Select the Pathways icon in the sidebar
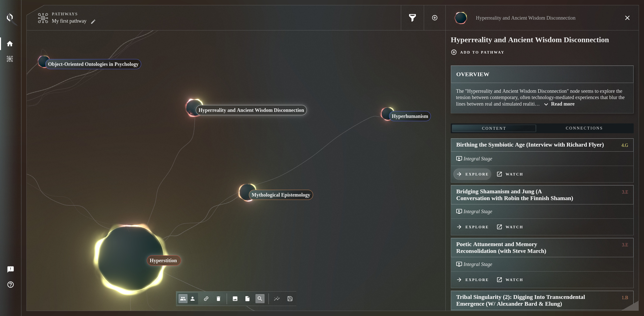 point(10,59)
